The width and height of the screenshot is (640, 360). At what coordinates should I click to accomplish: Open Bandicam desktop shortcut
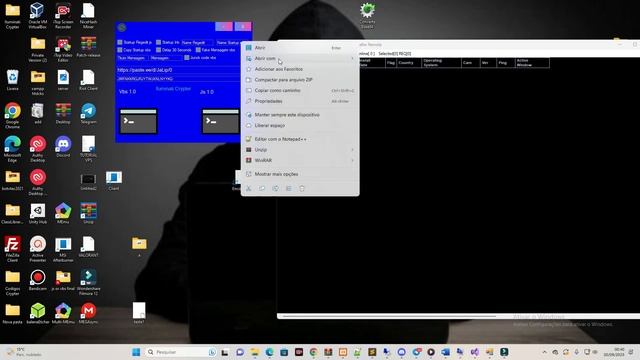(38, 280)
